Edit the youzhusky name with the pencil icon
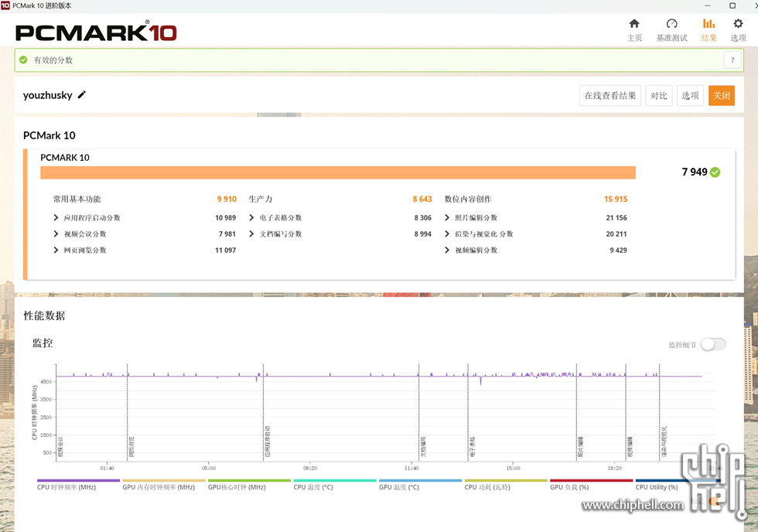Image resolution: width=758 pixels, height=532 pixels. (x=82, y=94)
